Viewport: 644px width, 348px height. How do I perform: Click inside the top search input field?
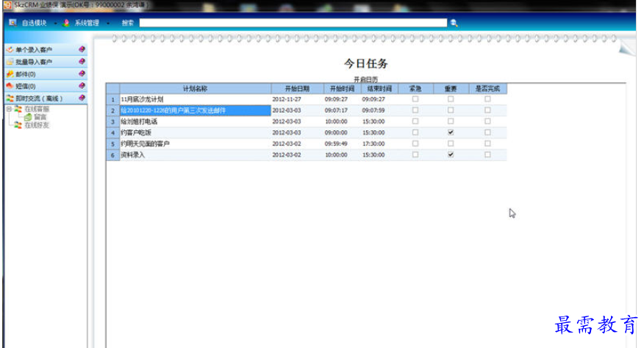point(293,23)
